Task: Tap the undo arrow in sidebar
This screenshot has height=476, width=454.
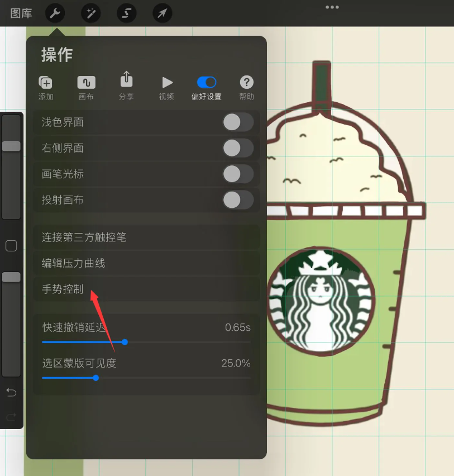Action: click(11, 392)
